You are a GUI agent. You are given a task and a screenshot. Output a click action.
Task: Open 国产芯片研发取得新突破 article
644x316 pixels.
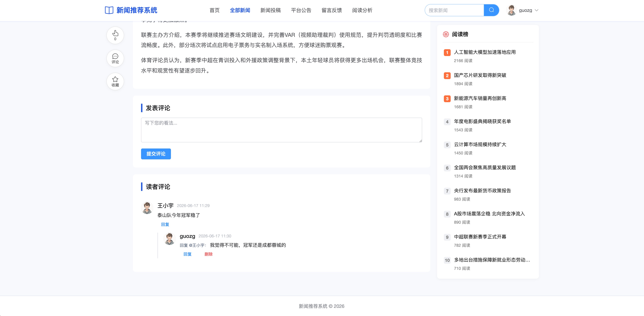click(x=480, y=75)
